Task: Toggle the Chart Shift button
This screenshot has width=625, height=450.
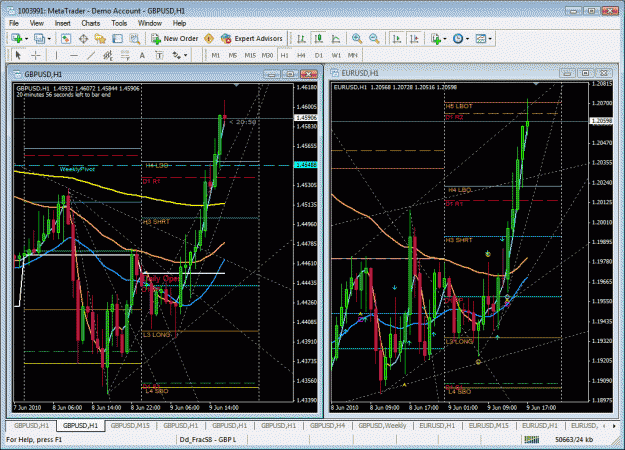Action: (x=414, y=39)
